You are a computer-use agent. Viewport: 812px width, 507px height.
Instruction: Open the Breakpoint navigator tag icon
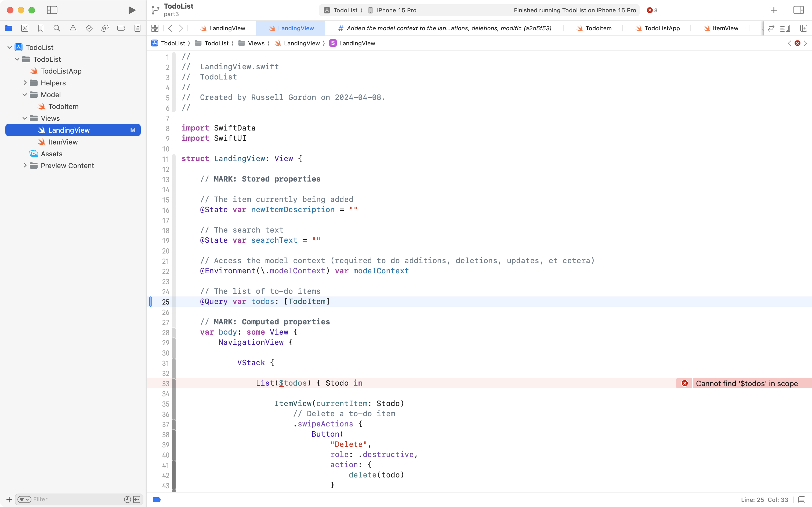tap(121, 28)
